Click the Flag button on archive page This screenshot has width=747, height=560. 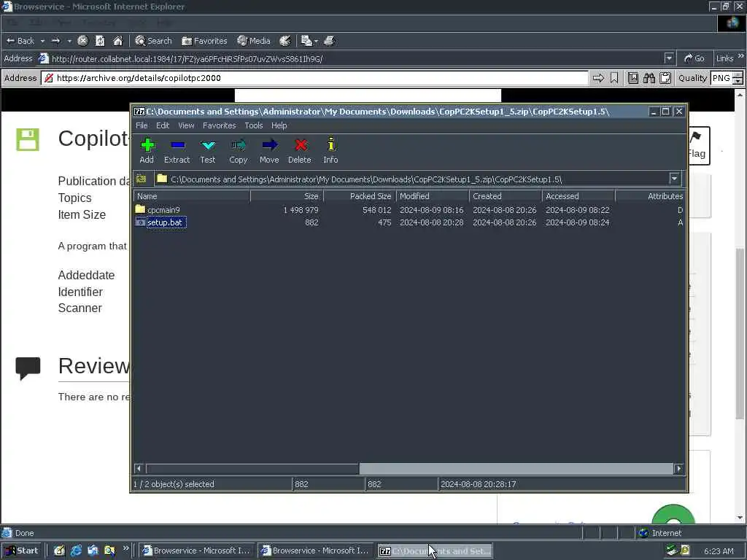pos(698,146)
